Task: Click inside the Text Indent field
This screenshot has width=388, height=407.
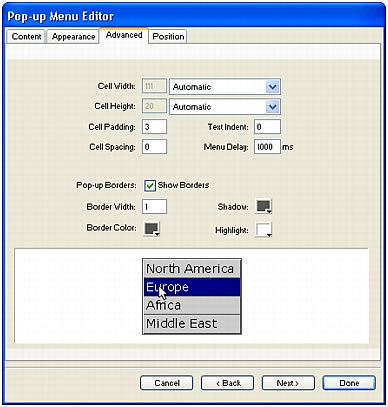Action: tap(267, 127)
